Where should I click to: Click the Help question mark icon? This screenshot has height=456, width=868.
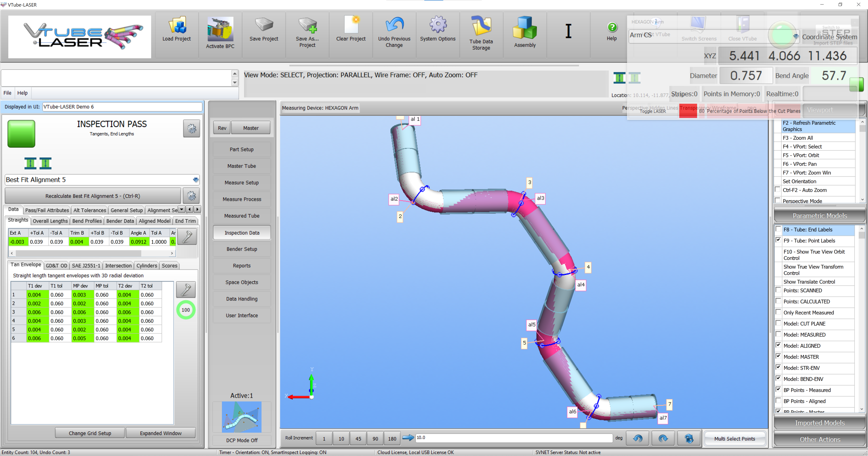click(x=612, y=27)
